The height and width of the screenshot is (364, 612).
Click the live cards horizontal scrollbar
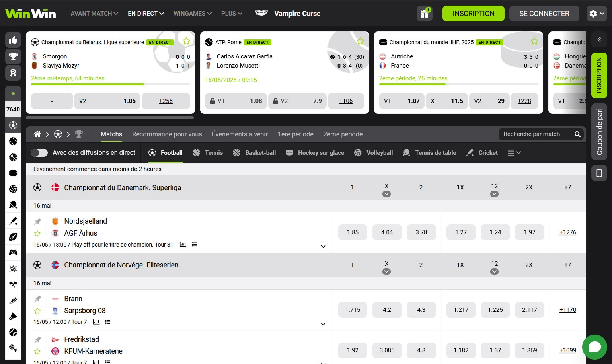click(110, 118)
